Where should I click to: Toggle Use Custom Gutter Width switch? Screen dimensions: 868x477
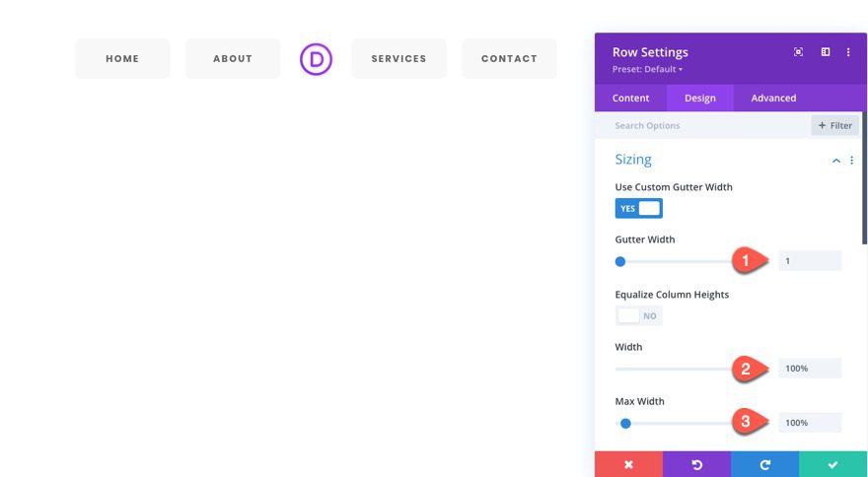coord(639,209)
